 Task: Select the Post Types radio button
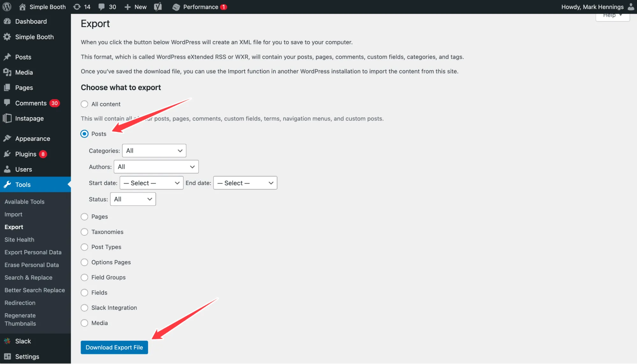click(84, 247)
